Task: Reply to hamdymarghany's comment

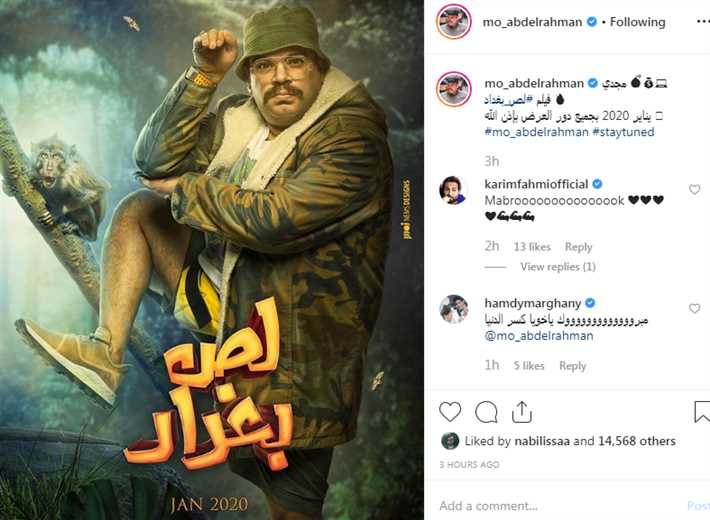Action: [x=572, y=366]
